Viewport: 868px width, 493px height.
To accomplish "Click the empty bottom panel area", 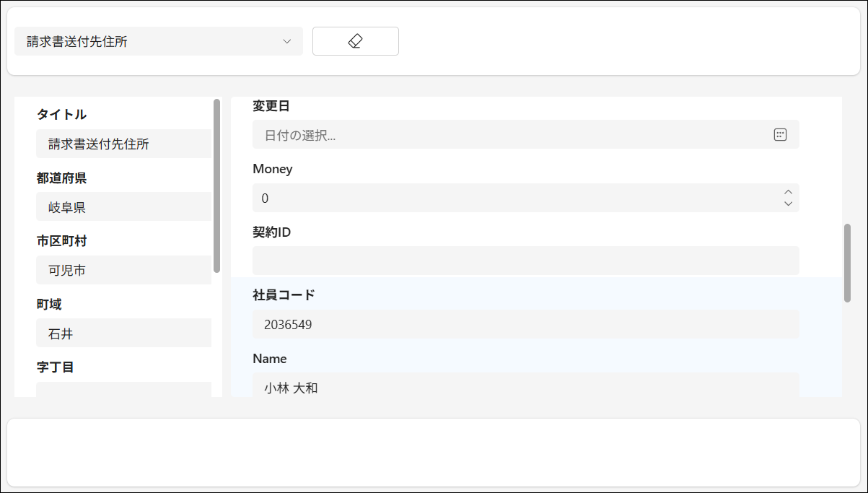I will pyautogui.click(x=433, y=453).
